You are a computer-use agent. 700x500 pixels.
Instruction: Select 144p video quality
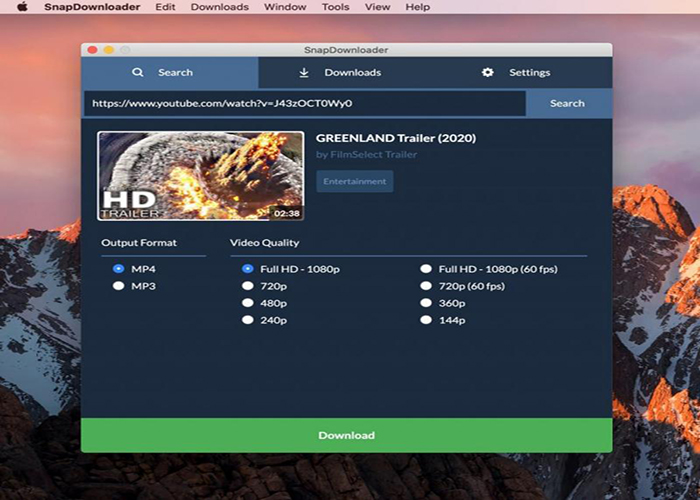tap(426, 320)
